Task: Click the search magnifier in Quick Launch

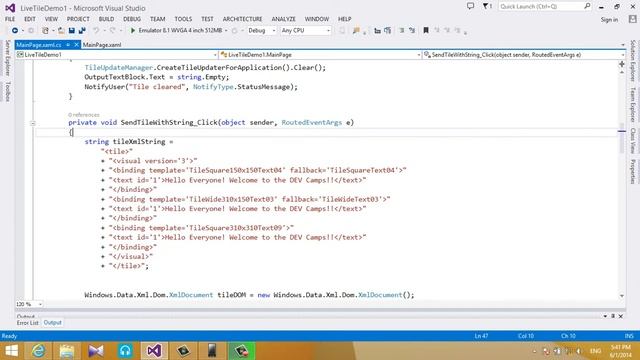Action: pos(587,6)
